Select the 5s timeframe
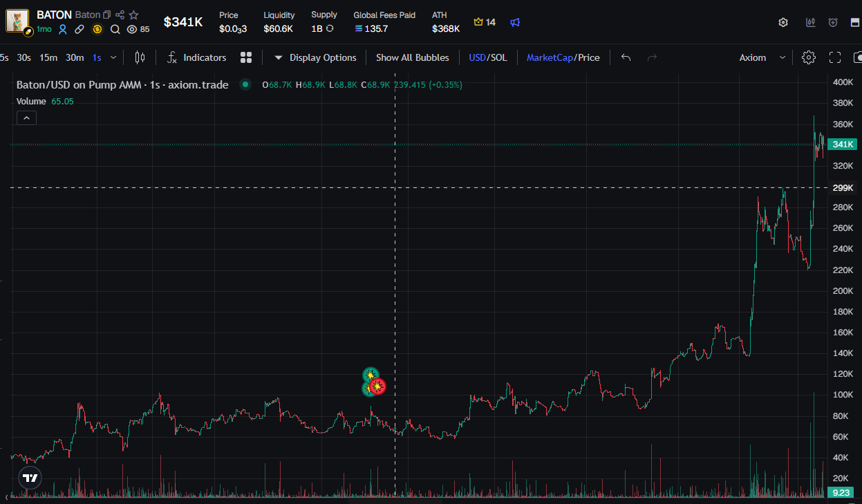This screenshot has height=504, width=862. (x=4, y=57)
